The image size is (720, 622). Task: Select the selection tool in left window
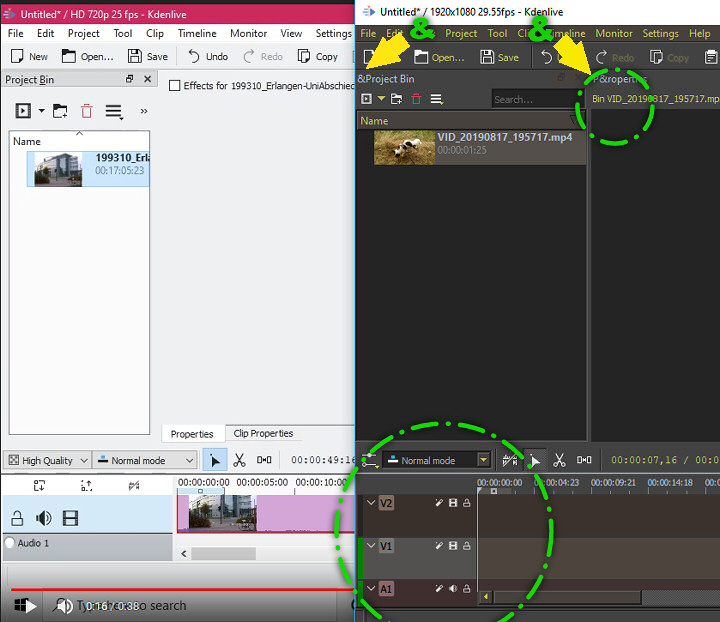(x=214, y=460)
